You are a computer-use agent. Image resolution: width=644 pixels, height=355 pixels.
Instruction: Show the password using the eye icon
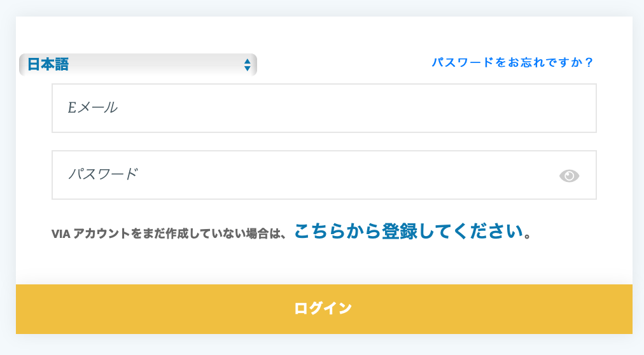coord(569,176)
